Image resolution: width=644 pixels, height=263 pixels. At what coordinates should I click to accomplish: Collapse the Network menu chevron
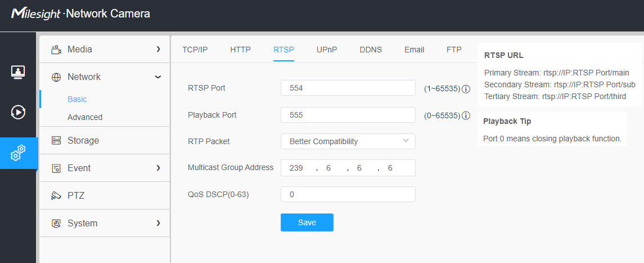158,77
